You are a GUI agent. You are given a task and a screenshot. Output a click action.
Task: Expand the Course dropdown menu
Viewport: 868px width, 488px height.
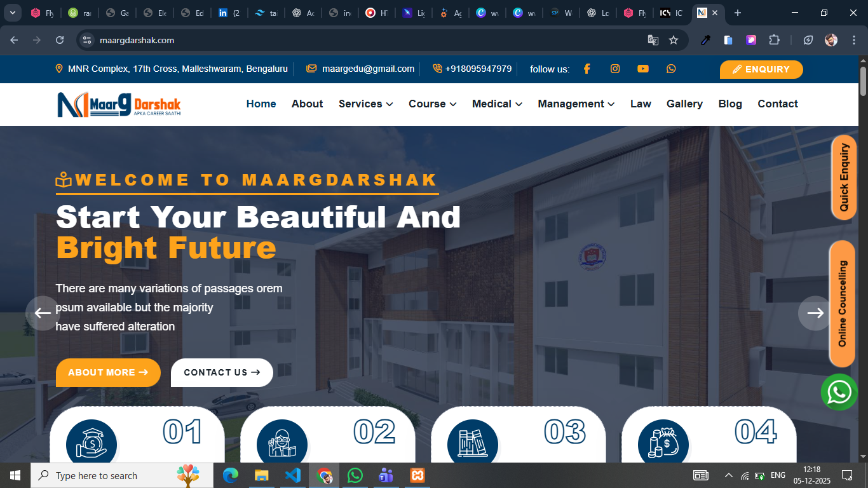[432, 104]
